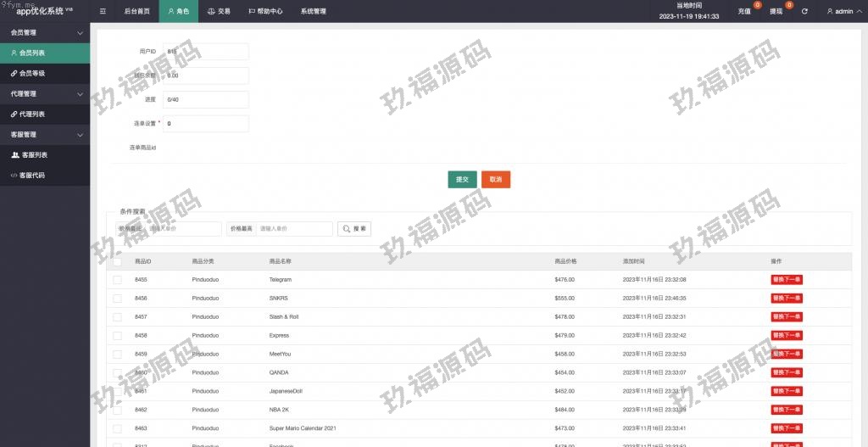Open 充值 notifications with badge
The width and height of the screenshot is (868, 447).
coord(745,11)
